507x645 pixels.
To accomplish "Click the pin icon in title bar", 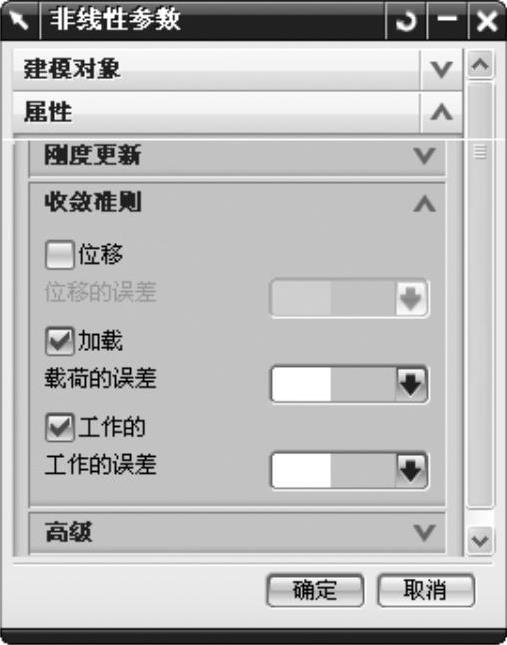I will 20,21.
